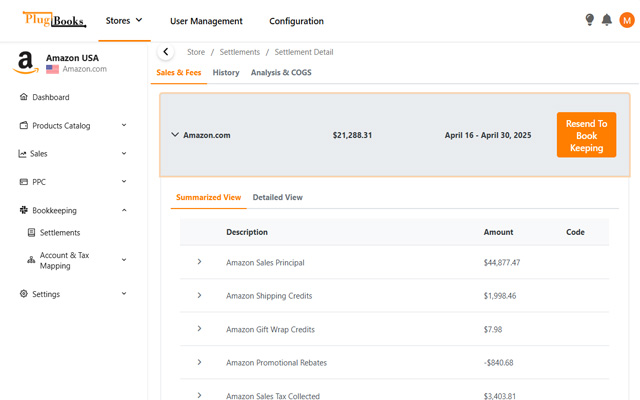Click the back arrow button
This screenshot has width=640, height=400.
click(x=166, y=52)
